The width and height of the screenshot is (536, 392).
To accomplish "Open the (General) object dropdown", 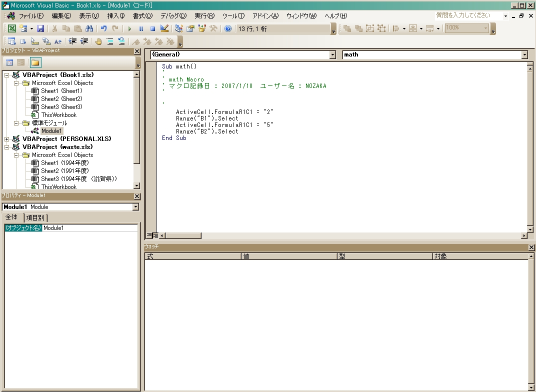I will coord(333,55).
